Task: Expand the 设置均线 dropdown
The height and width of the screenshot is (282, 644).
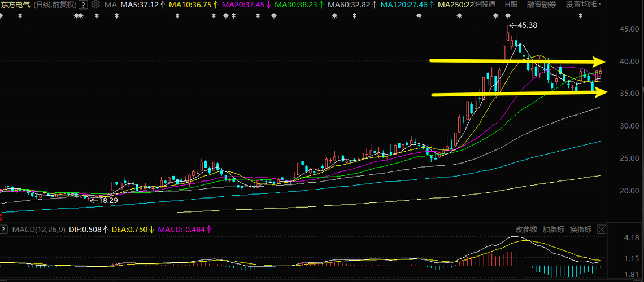Action: tap(583, 5)
